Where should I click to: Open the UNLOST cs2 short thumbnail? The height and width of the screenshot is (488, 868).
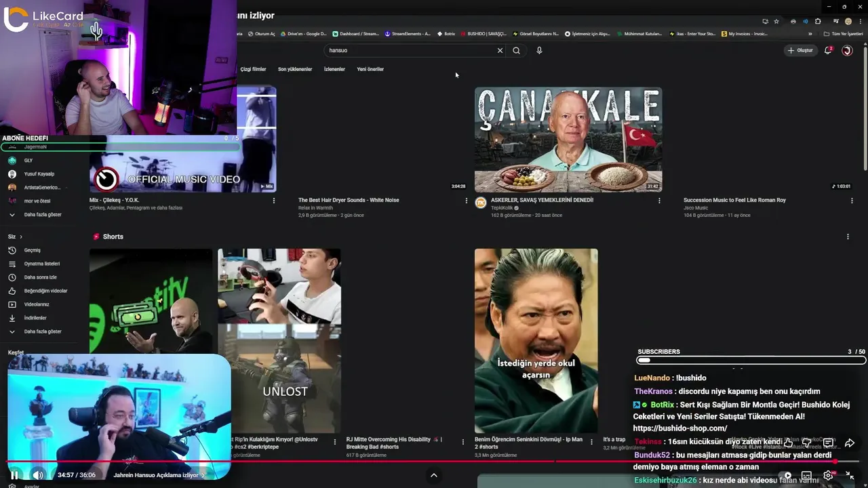point(279,340)
